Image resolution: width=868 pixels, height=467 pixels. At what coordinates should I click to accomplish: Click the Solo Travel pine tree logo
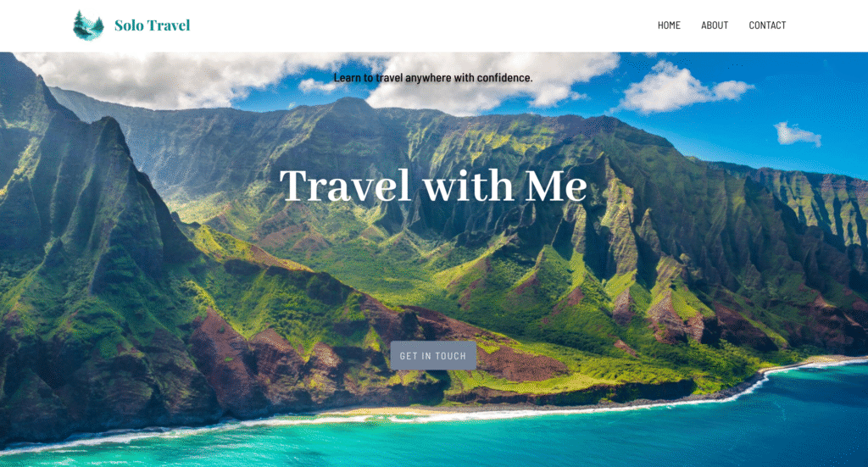pos(88,25)
